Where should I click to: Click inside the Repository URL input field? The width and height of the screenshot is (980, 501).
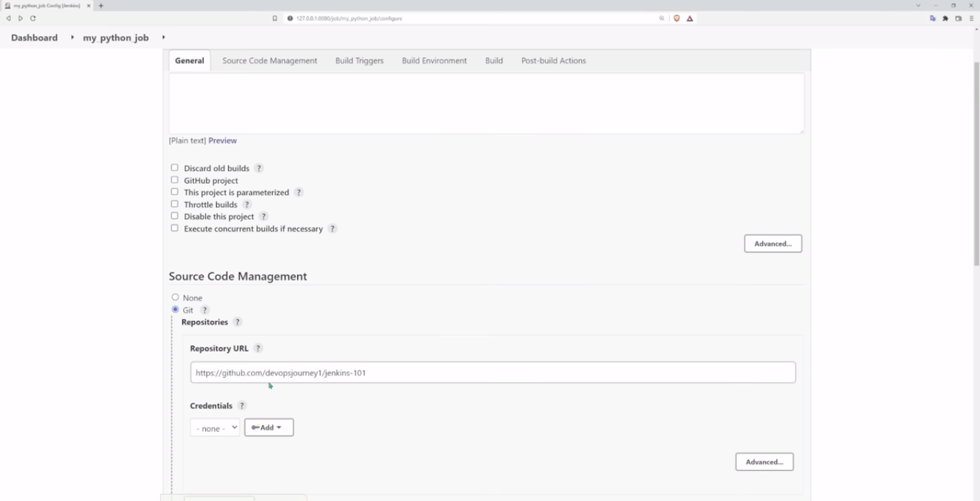493,372
